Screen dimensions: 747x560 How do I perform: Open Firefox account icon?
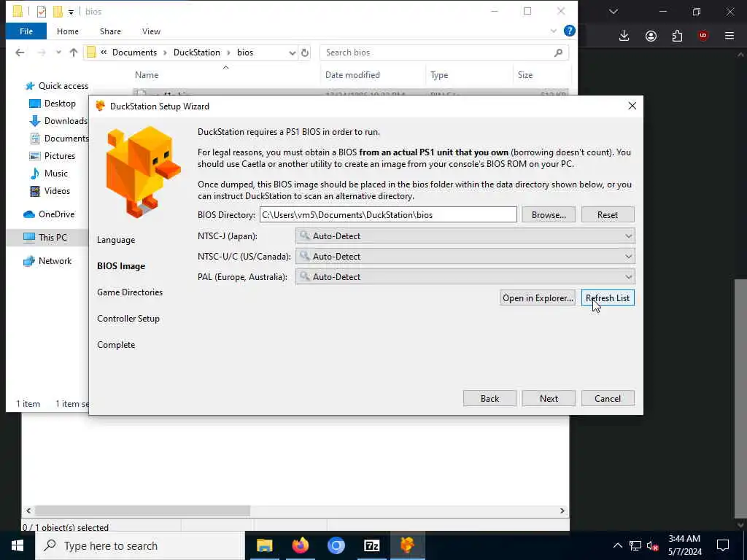(651, 36)
